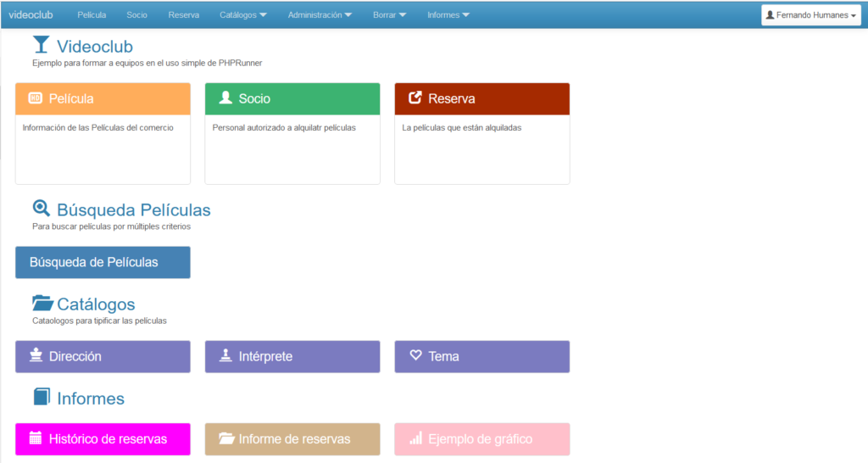Click the stamp icon on Dirección button
This screenshot has width=868, height=463.
pyautogui.click(x=36, y=356)
